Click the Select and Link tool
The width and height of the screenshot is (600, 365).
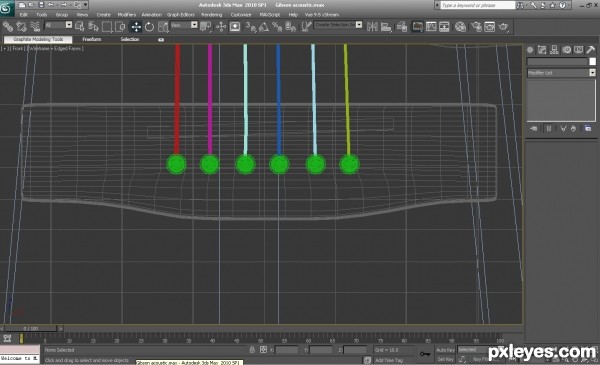[8, 27]
